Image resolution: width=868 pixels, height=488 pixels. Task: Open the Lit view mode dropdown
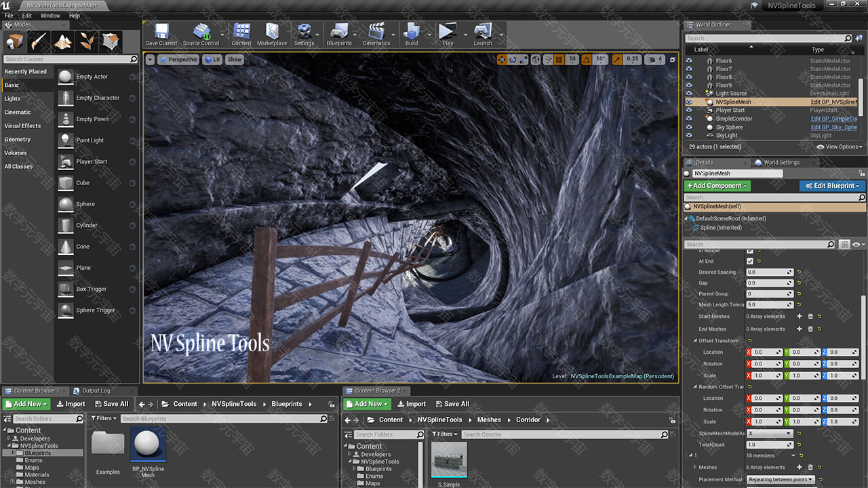tap(214, 60)
